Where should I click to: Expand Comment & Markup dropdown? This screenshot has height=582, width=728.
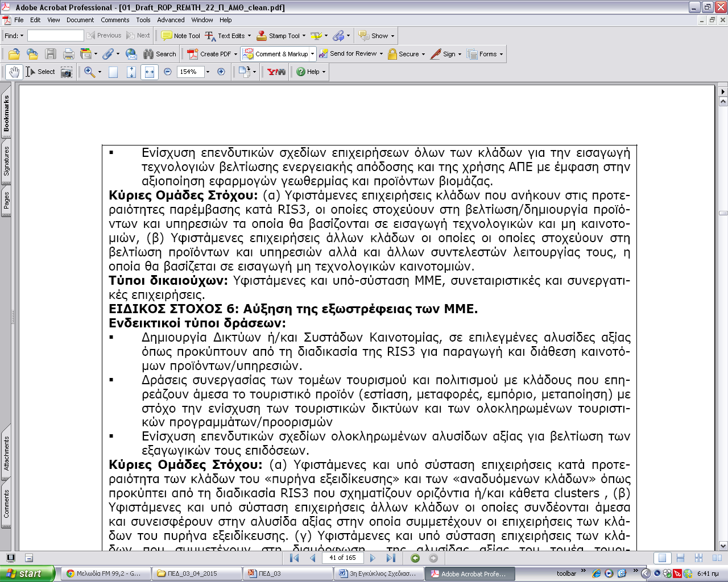pos(313,54)
